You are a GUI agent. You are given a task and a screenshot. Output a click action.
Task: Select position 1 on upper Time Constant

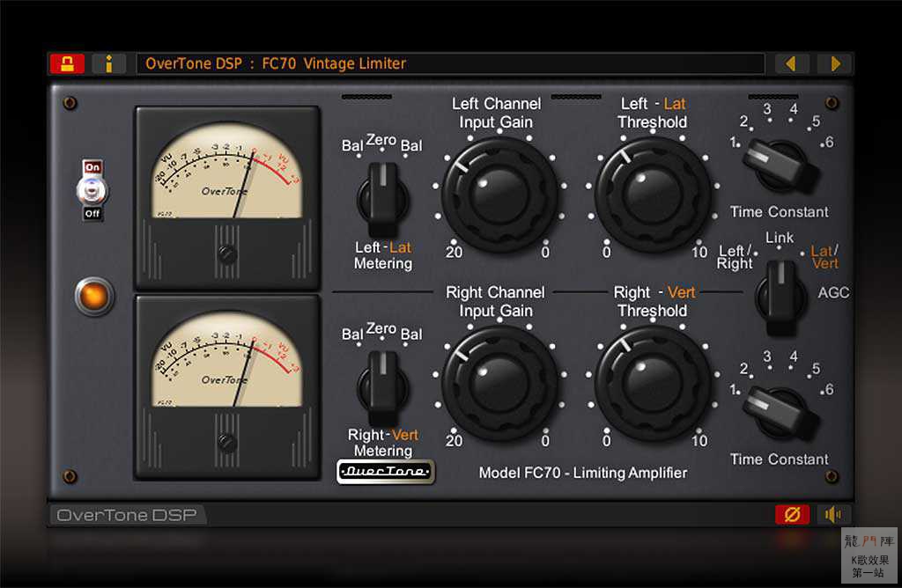click(732, 142)
